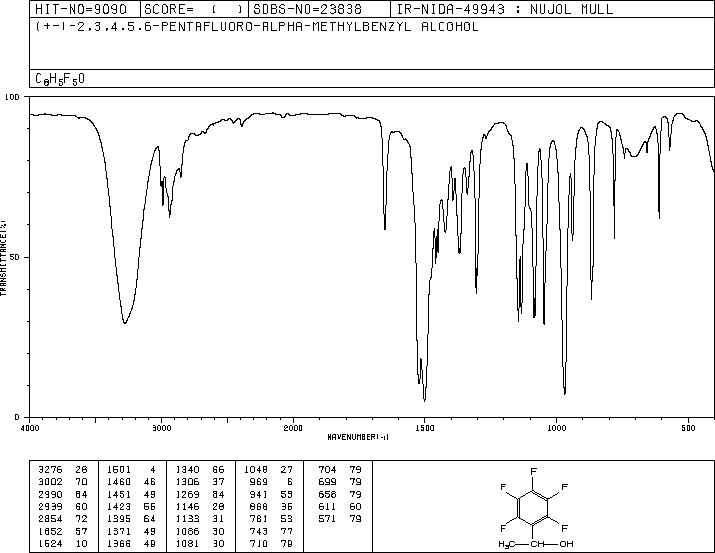Select the 3276 peak entry in table
The height and width of the screenshot is (553, 715).
coord(62,470)
